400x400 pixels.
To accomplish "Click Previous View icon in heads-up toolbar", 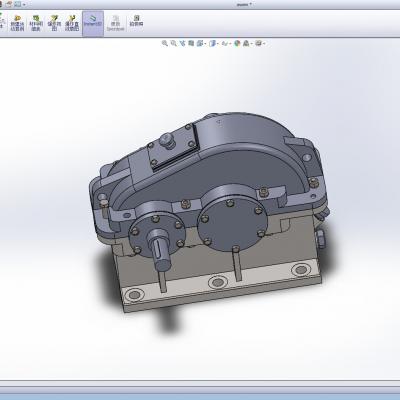I will point(182,43).
